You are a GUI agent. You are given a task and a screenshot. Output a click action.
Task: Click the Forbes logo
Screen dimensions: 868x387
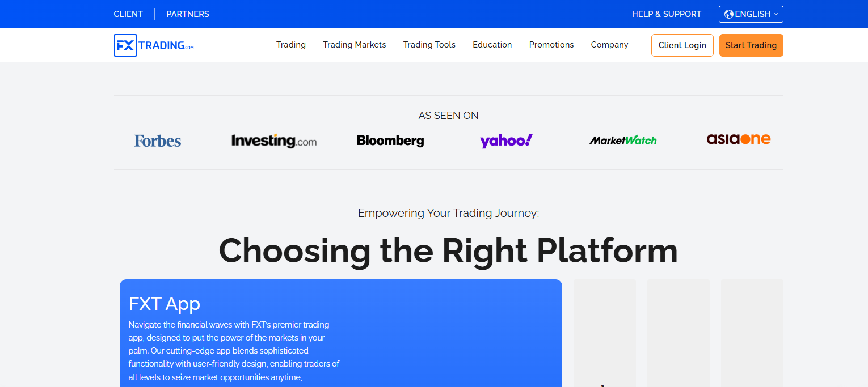pyautogui.click(x=158, y=141)
